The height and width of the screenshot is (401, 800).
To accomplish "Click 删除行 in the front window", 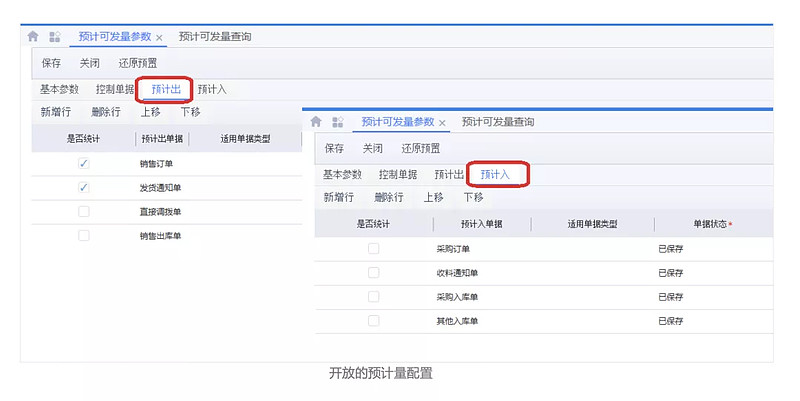I will click(389, 197).
